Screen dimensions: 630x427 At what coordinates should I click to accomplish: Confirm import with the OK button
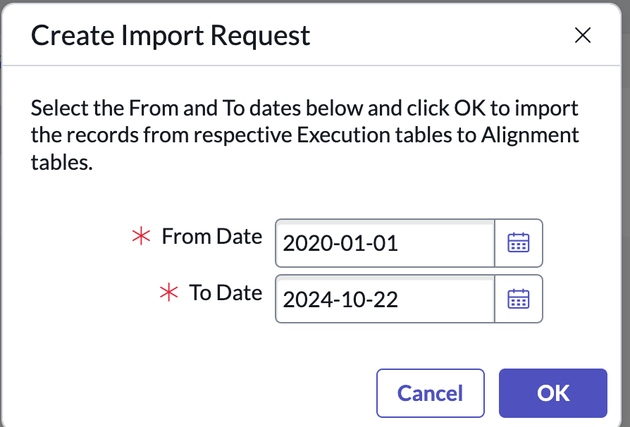pos(553,393)
